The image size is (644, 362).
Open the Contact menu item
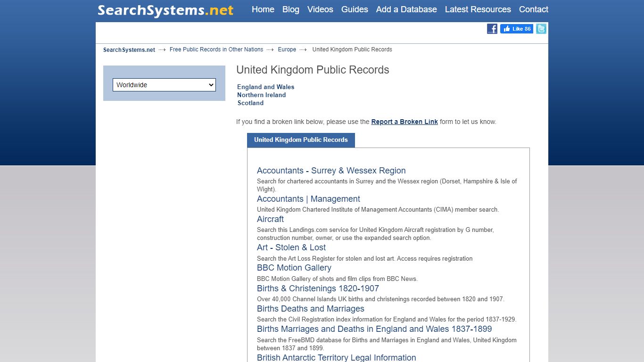tap(534, 9)
